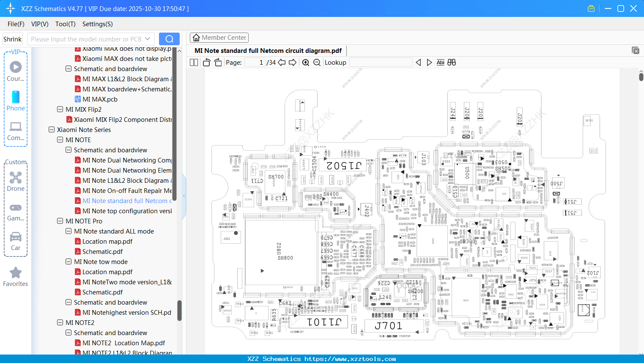The width and height of the screenshot is (644, 363).
Task: Zoom out of the circuit diagram
Action: (x=316, y=62)
